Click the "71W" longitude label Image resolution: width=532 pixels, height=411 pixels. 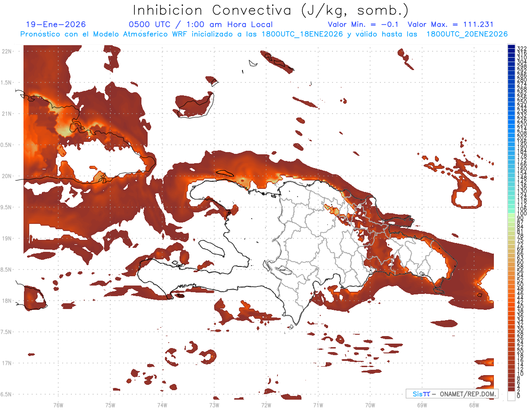[318, 405]
